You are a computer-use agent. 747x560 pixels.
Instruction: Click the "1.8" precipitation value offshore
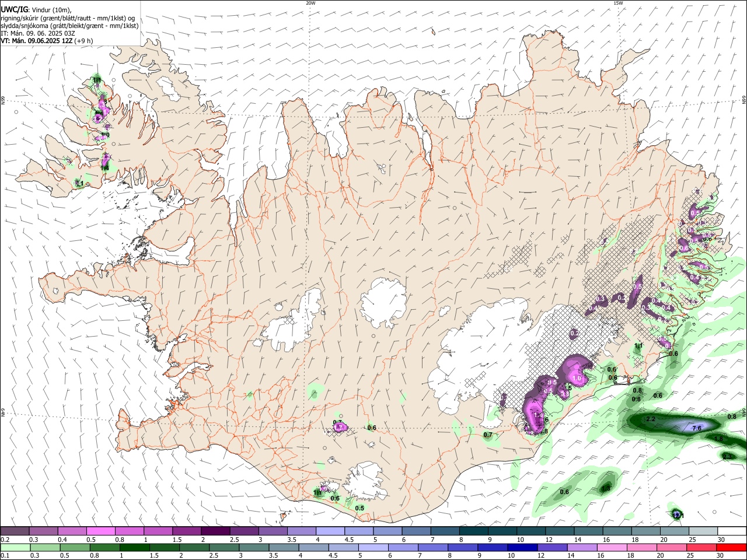pos(718,439)
